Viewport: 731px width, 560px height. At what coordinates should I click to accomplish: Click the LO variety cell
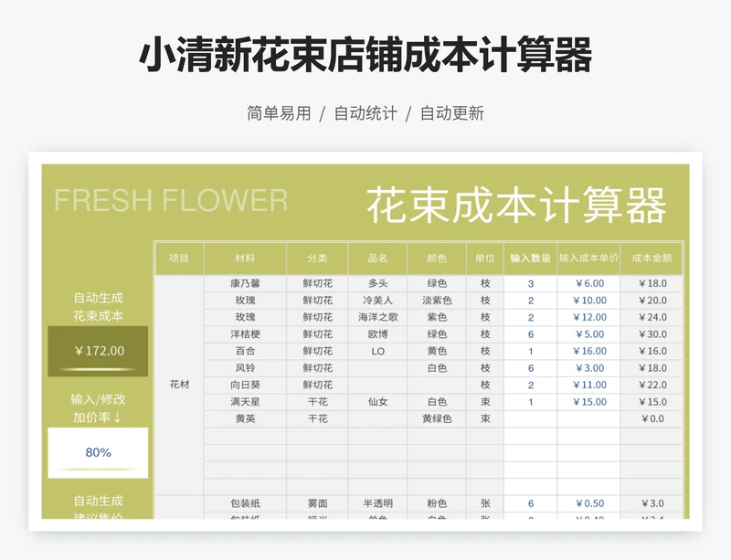[x=377, y=351]
